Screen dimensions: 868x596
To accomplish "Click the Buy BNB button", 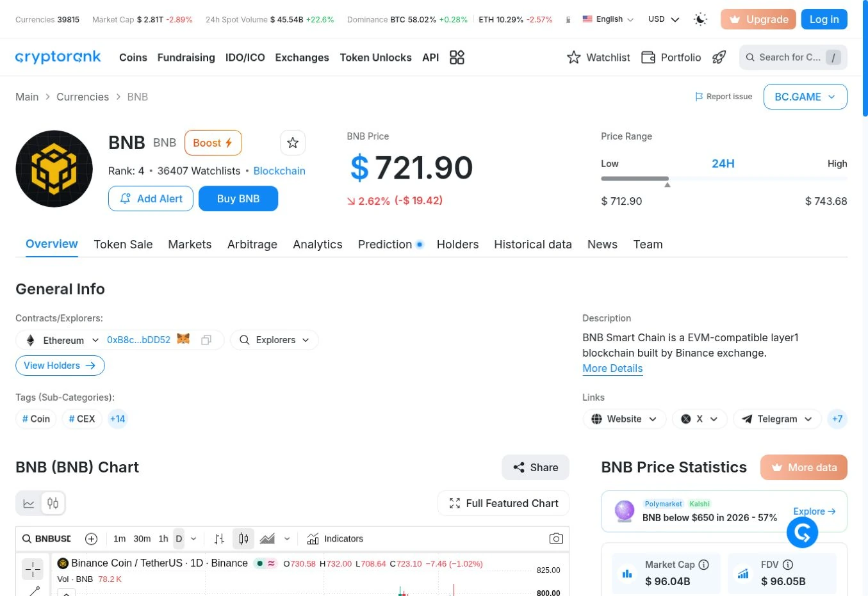I will click(x=238, y=198).
